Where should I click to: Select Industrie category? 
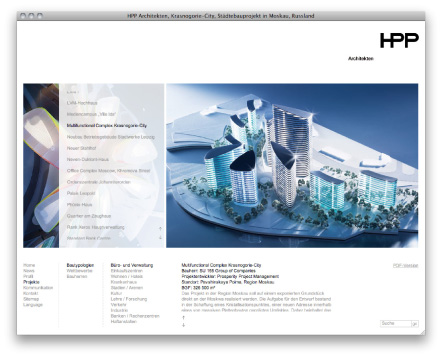pos(119,310)
